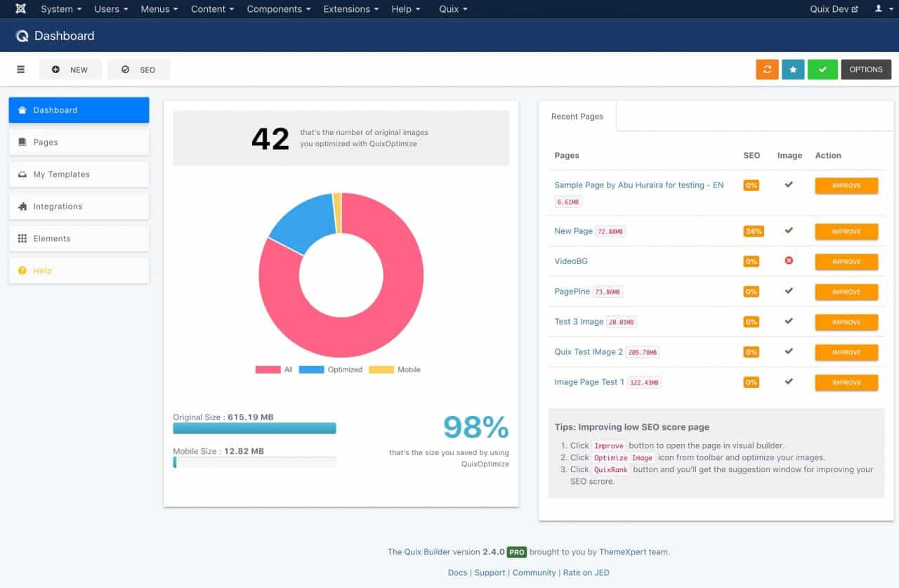
Task: Open the Community footer link
Action: coord(534,573)
